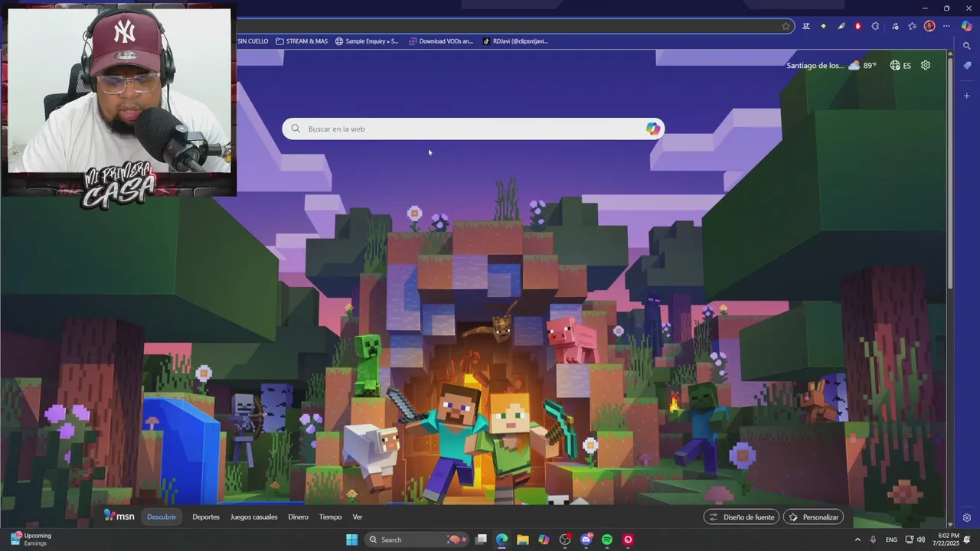Open the red recorder app on taskbar
Image resolution: width=980 pixels, height=551 pixels.
(629, 540)
